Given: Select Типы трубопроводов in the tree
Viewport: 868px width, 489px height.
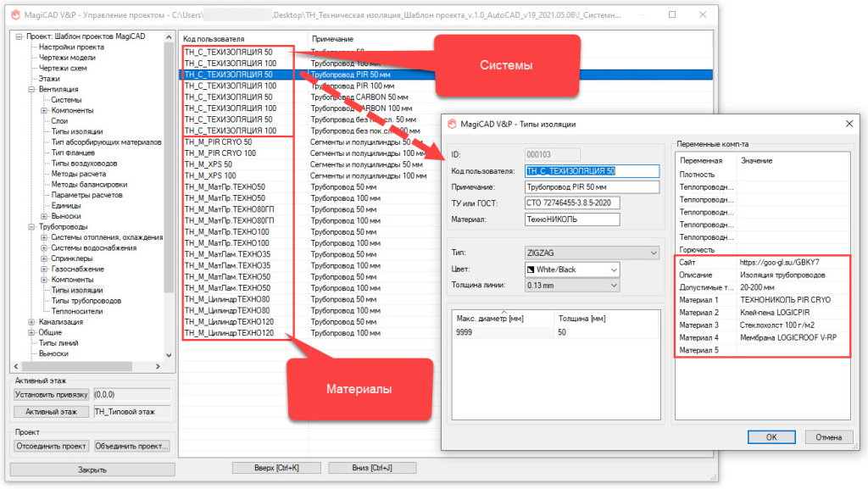Looking at the screenshot, I should pos(83,301).
